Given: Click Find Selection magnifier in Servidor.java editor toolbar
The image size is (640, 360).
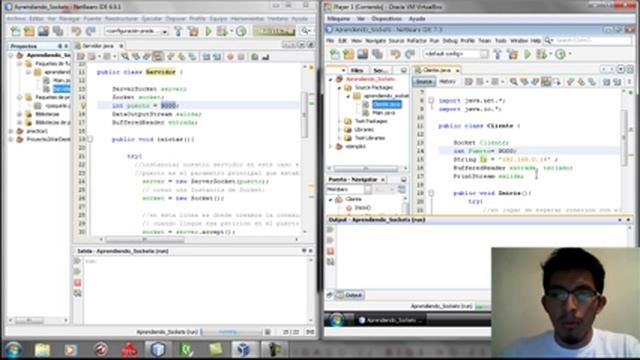Looking at the screenshot, I should [125, 57].
